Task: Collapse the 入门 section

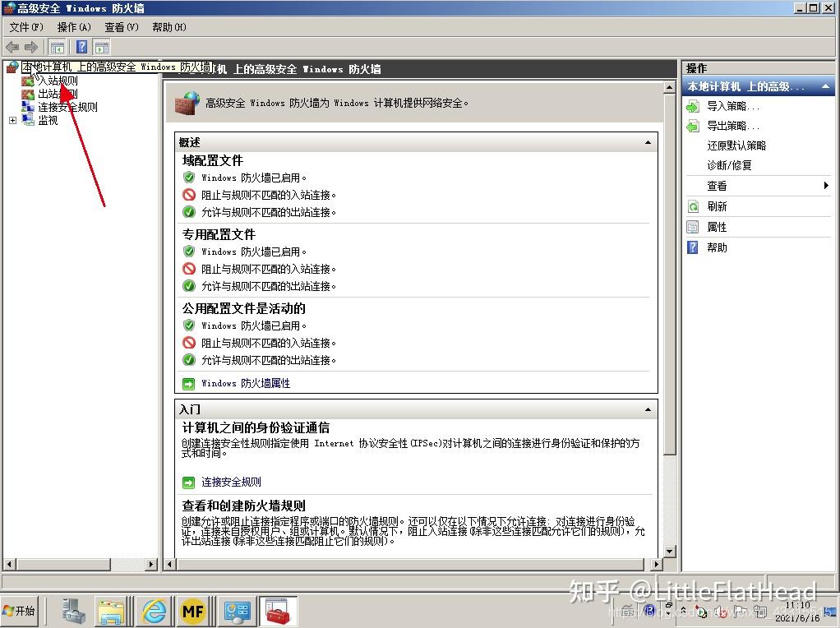Action: 648,410
